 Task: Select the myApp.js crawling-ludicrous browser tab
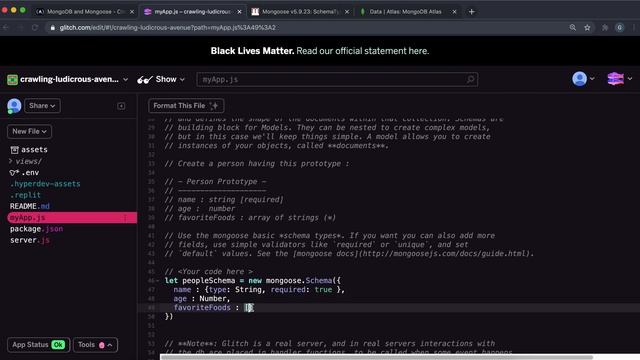192,12
